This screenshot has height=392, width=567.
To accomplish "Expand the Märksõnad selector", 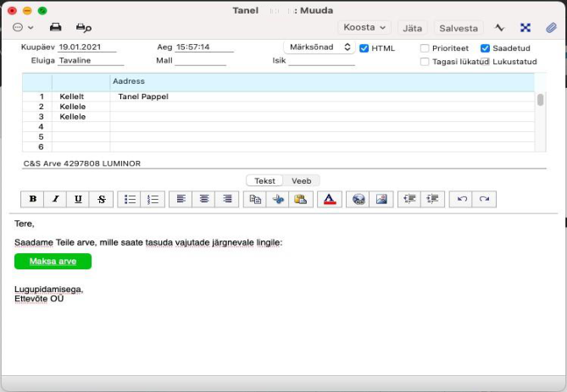I will point(320,47).
